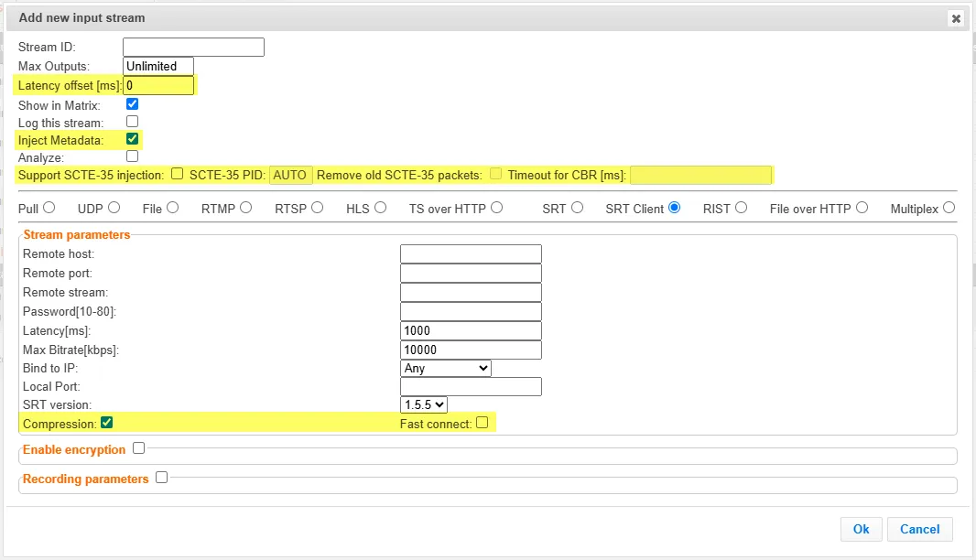Screen dimensions: 976x560
Task: Select File over HTTP option
Action: point(862,208)
